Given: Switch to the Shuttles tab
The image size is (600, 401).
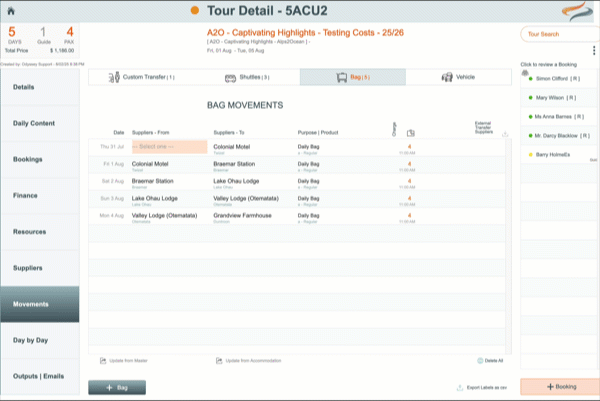Looking at the screenshot, I should (247, 77).
